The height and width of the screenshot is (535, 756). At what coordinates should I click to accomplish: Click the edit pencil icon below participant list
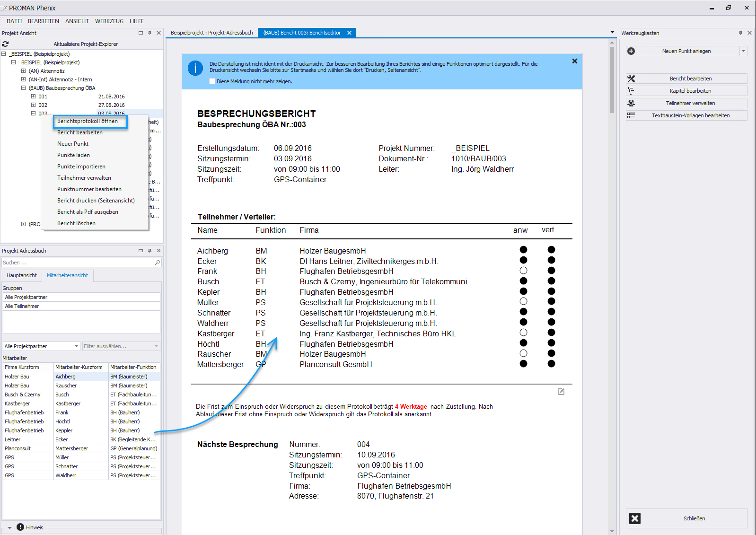click(x=561, y=392)
